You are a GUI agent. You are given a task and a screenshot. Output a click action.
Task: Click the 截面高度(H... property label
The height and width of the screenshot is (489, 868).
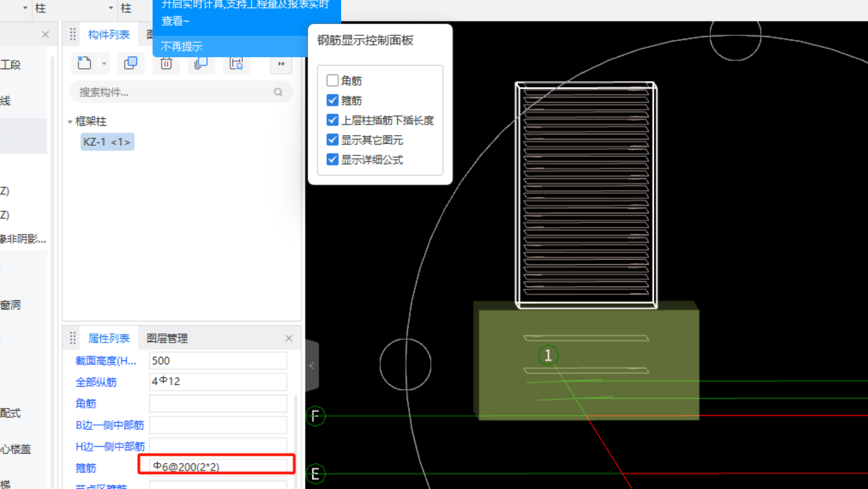tap(106, 361)
